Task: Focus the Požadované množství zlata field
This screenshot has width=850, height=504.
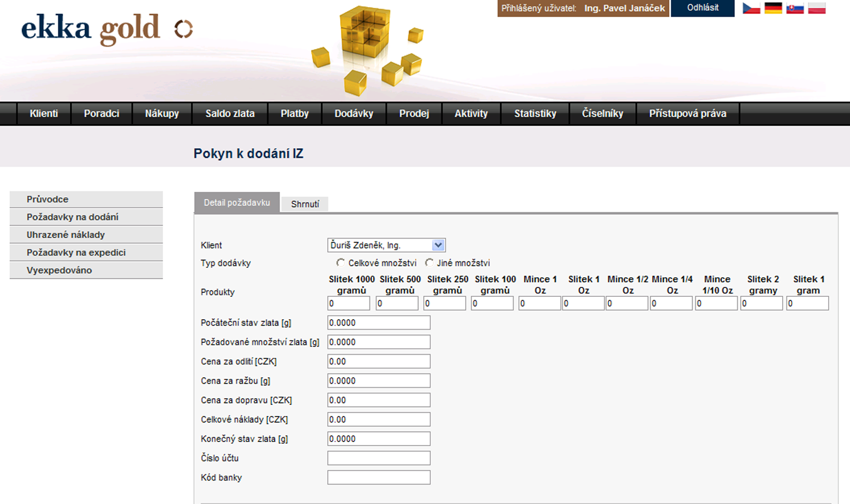Action: pos(379,342)
